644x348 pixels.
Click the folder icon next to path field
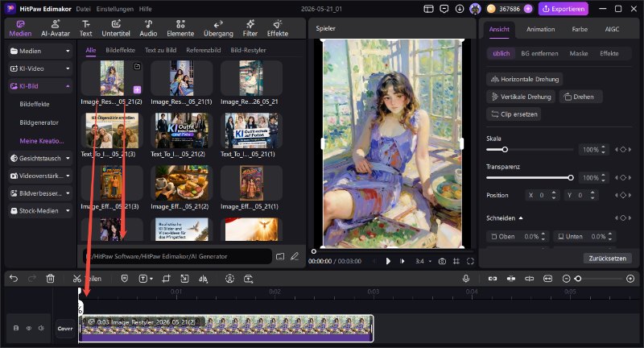pos(280,256)
